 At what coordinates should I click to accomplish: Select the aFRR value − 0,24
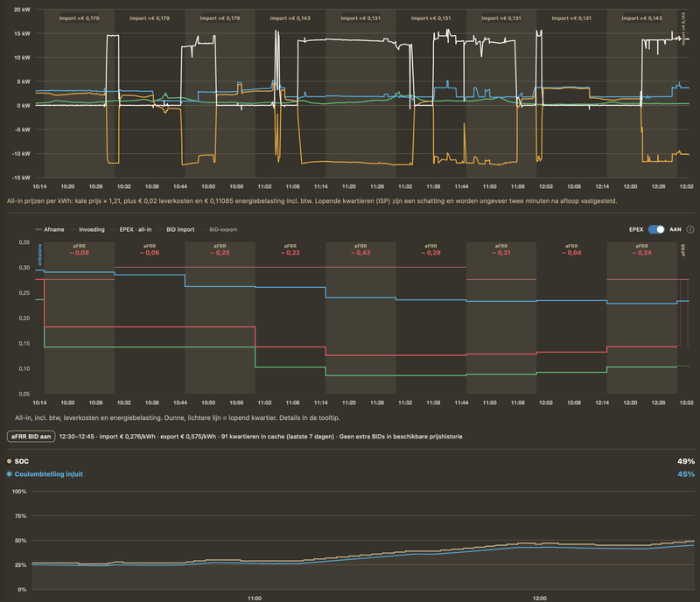[642, 253]
